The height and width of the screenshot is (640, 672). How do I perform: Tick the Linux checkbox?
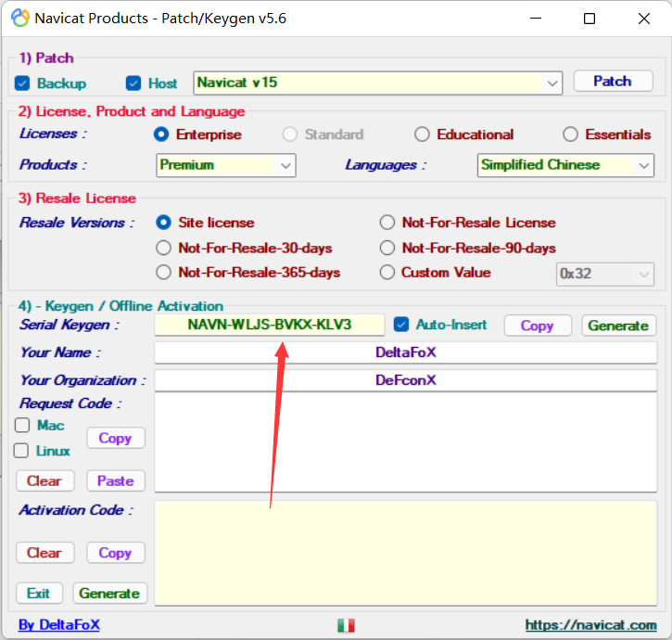pyautogui.click(x=23, y=451)
